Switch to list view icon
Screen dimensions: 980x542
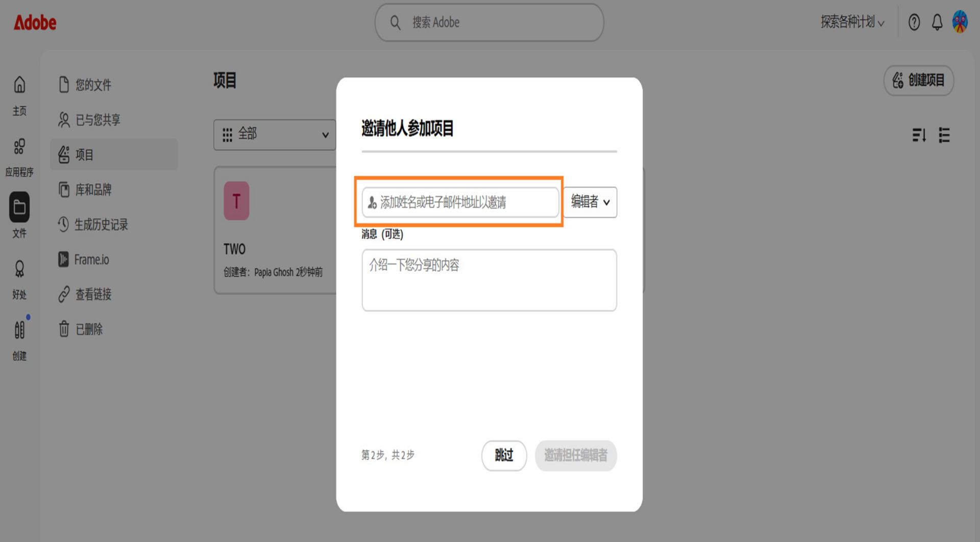[x=944, y=135]
